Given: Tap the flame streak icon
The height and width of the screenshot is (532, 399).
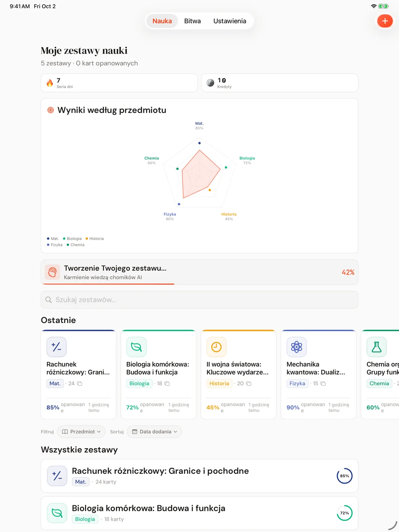Looking at the screenshot, I should pos(50,83).
